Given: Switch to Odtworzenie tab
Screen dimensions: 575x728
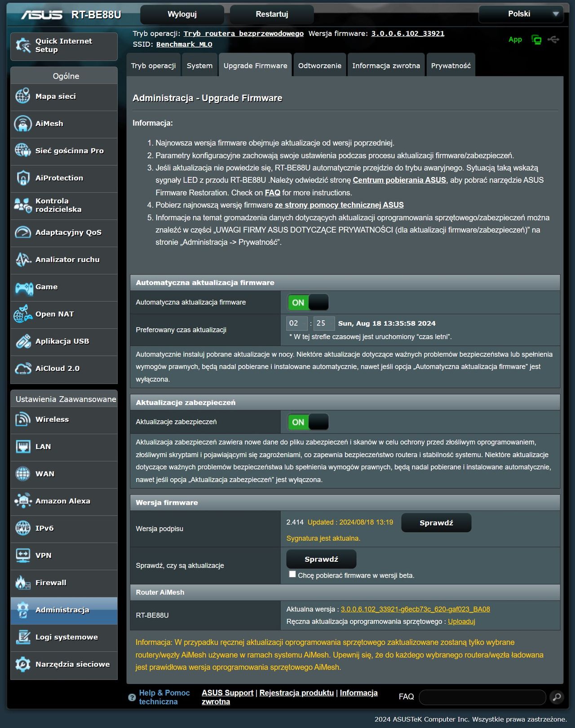Looking at the screenshot, I should click(320, 66).
